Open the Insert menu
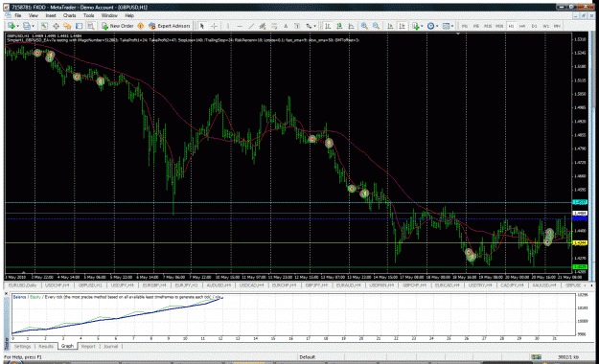The image size is (599, 364). point(51,15)
